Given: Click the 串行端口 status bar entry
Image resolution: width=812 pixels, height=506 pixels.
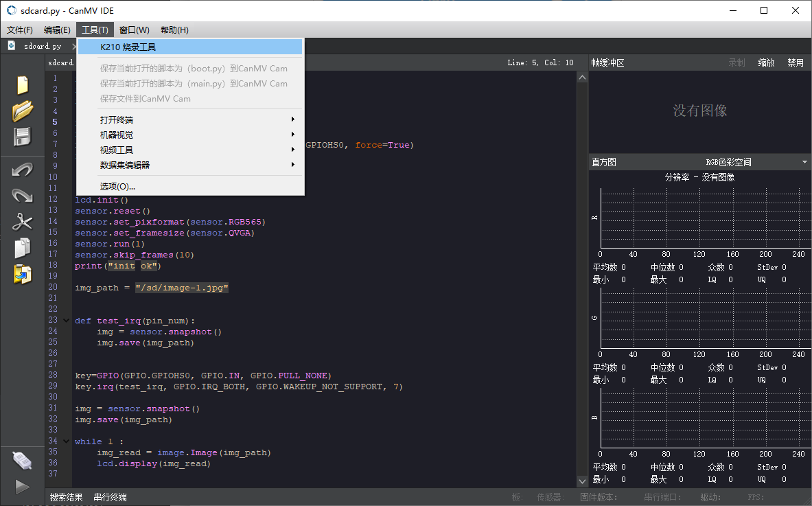Looking at the screenshot, I should pyautogui.click(x=662, y=497).
